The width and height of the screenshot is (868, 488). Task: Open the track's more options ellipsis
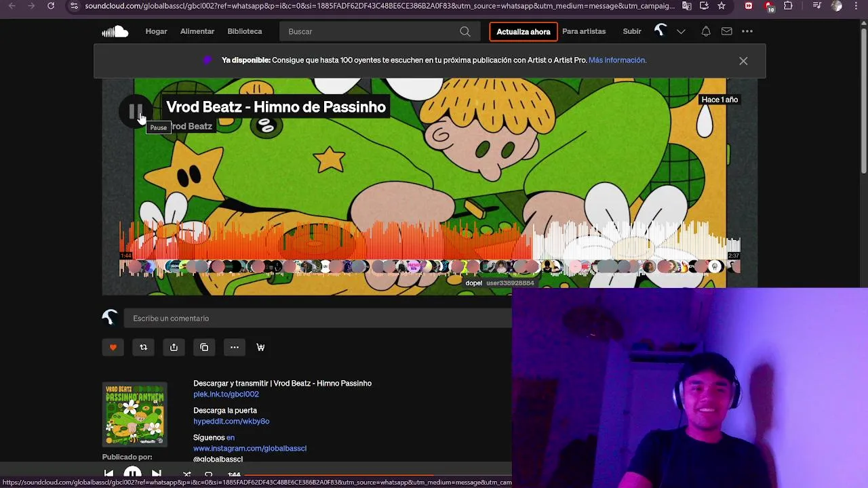pos(235,347)
